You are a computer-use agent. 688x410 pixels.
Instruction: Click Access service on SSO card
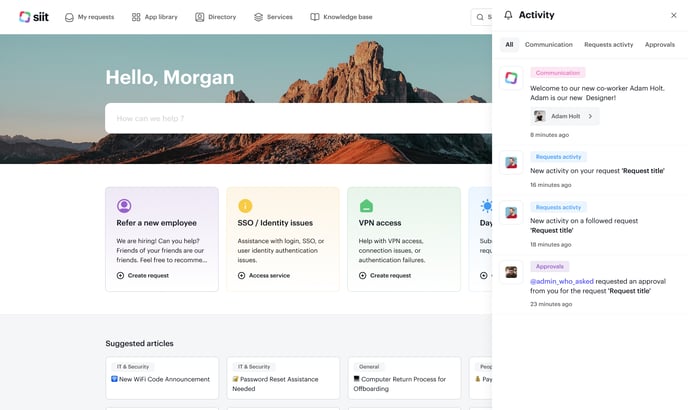pos(263,275)
